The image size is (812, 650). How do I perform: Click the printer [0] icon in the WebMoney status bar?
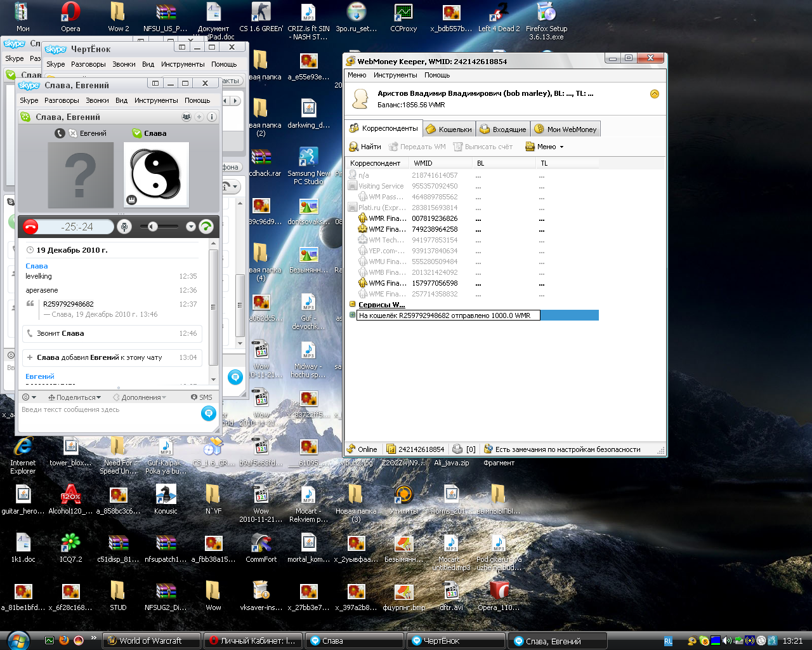click(x=465, y=449)
